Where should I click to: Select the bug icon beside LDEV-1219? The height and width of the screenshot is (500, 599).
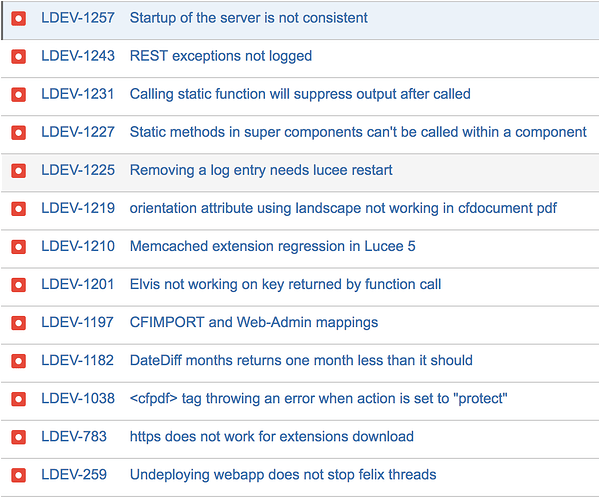pos(18,209)
